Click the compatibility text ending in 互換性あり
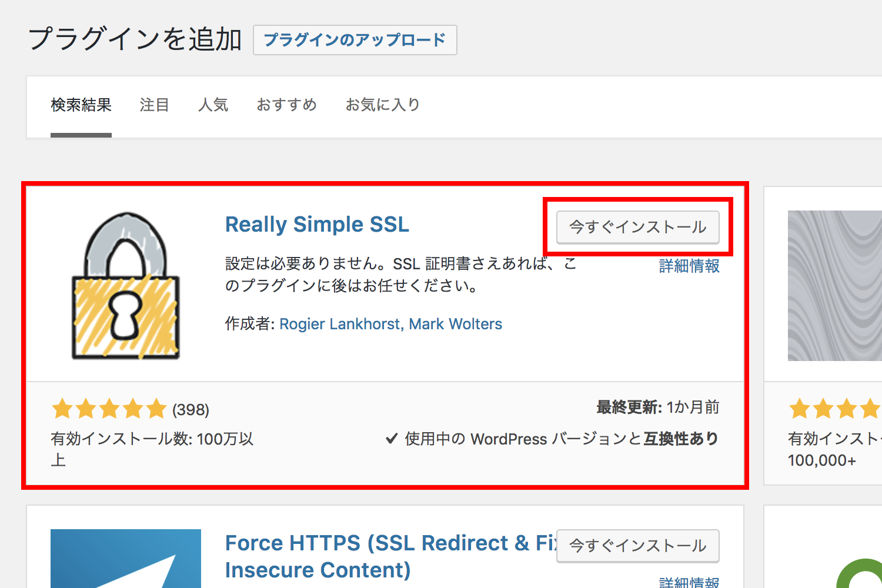 pos(562,439)
